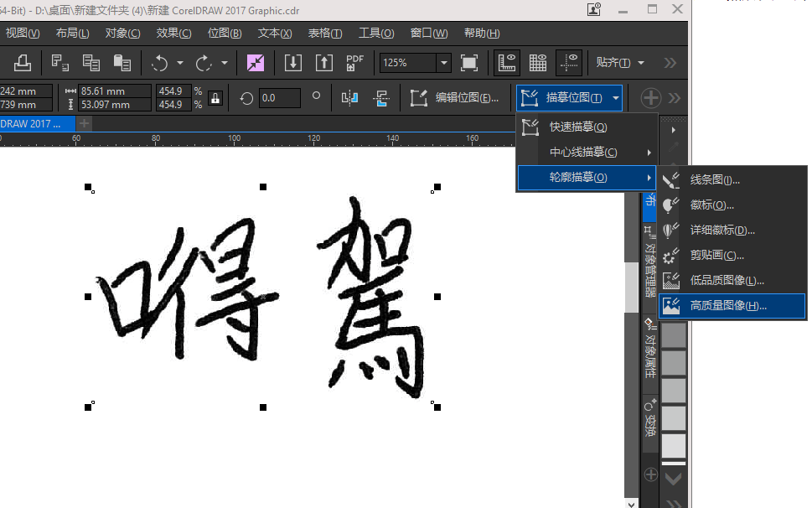Click the vertical scrollbar down arrow

tap(631, 504)
